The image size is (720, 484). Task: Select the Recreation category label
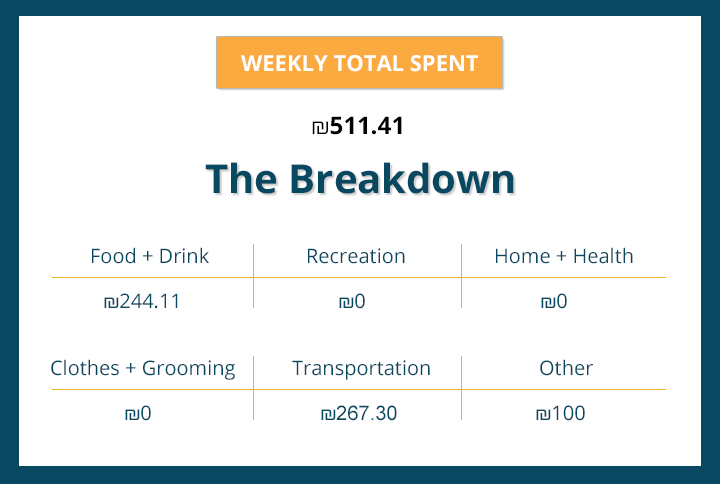pyautogui.click(x=356, y=256)
